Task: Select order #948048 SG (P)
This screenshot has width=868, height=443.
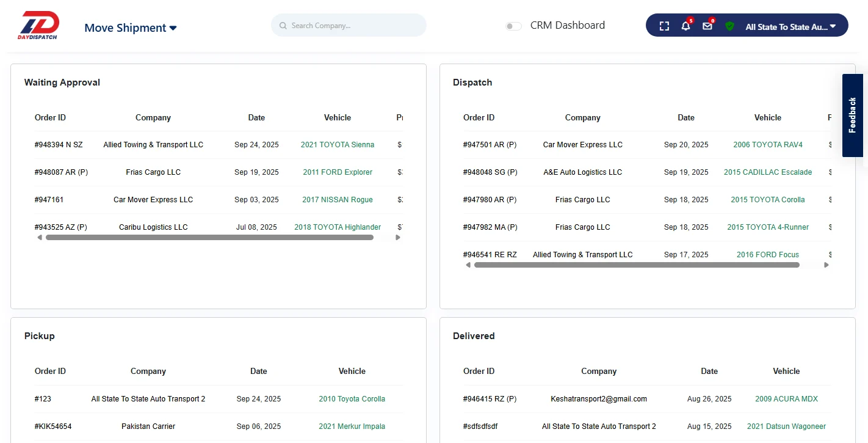Action: (x=490, y=172)
